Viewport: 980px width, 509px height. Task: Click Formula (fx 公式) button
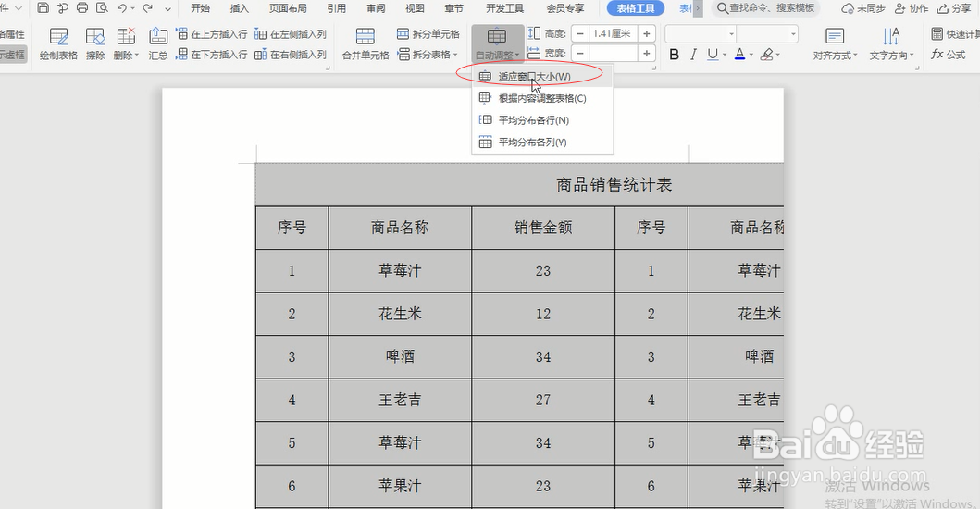point(949,55)
